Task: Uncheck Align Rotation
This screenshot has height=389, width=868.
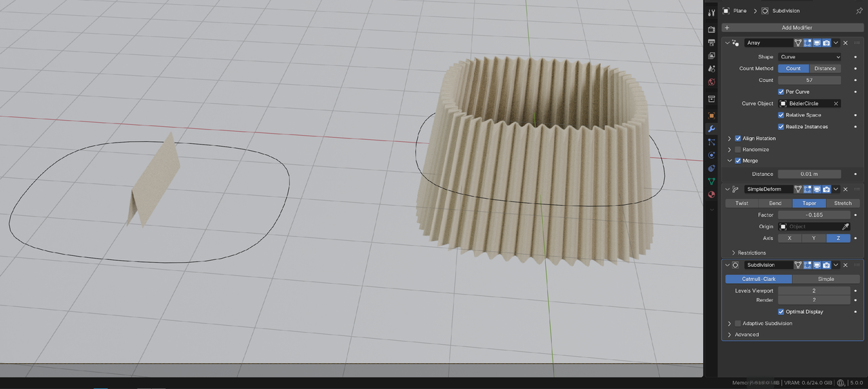Action: pyautogui.click(x=738, y=138)
